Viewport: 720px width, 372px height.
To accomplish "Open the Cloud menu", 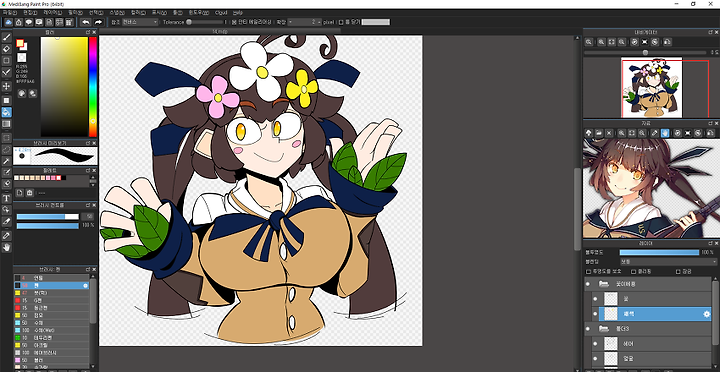I will tap(221, 12).
